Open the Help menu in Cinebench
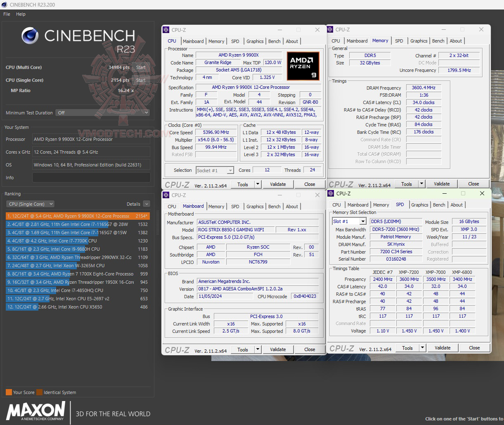Viewport: 504px width, 425px height. coord(21,14)
